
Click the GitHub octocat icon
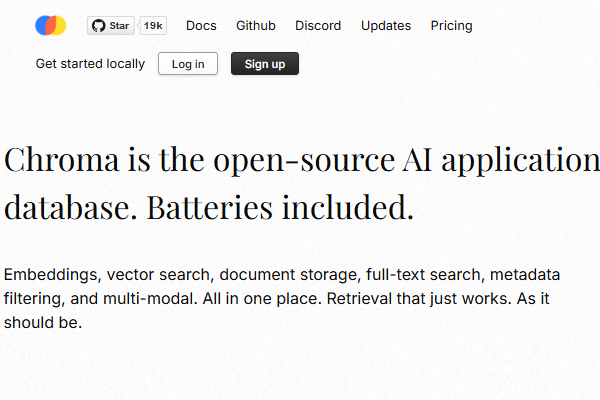tap(98, 26)
